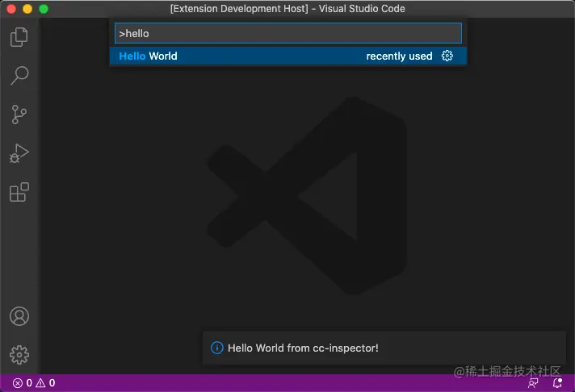The width and height of the screenshot is (575, 392).
Task: Click the warnings count in status bar
Action: (45, 383)
